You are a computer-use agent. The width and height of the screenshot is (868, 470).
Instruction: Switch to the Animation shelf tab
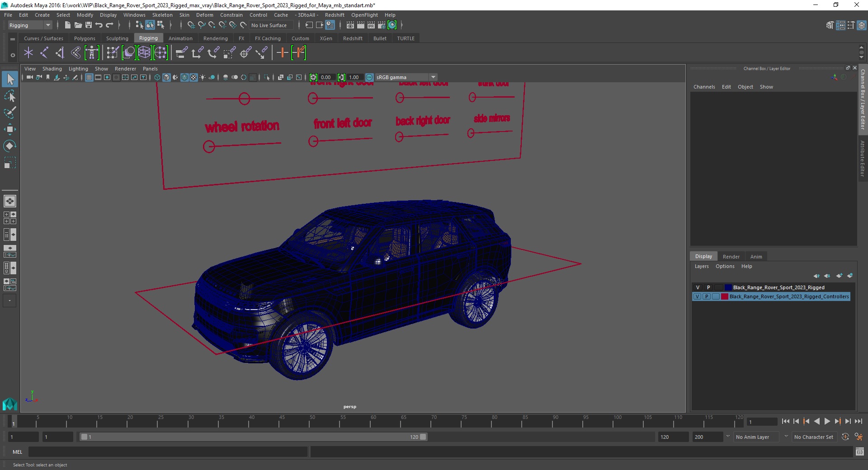point(180,38)
